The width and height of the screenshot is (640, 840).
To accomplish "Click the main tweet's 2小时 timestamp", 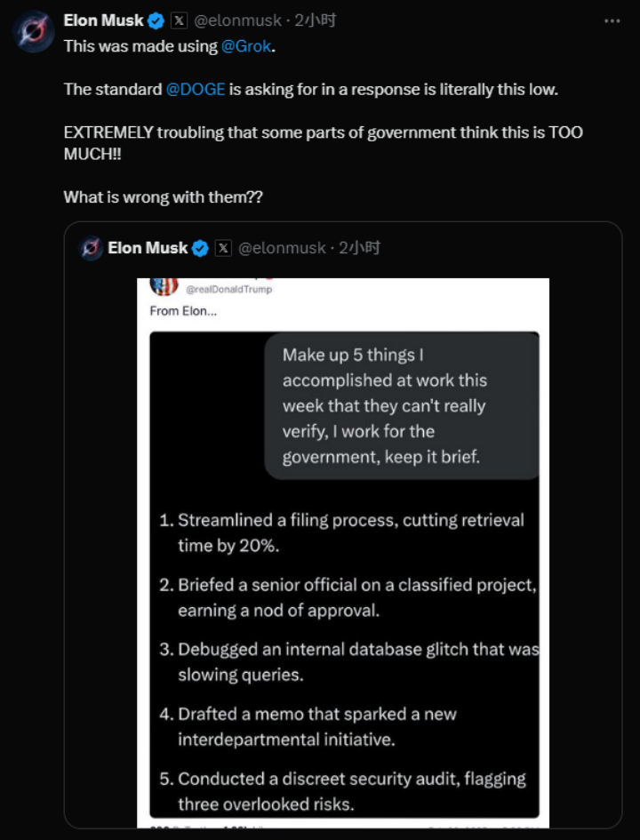I will click(x=316, y=20).
